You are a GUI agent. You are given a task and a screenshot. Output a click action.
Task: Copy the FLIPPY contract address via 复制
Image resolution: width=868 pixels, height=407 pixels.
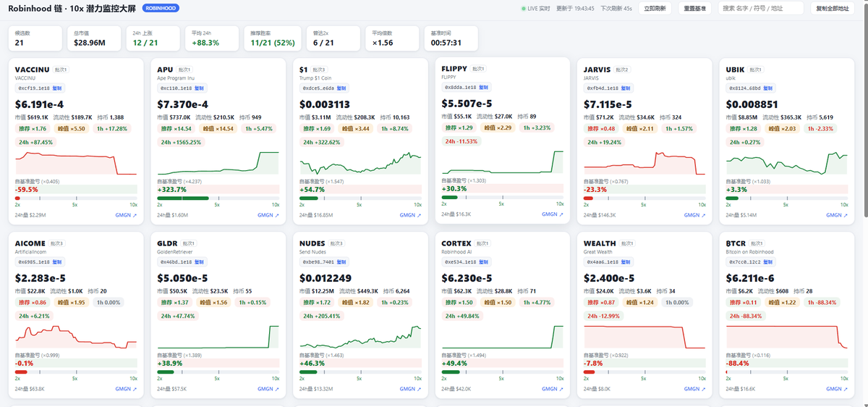(485, 86)
